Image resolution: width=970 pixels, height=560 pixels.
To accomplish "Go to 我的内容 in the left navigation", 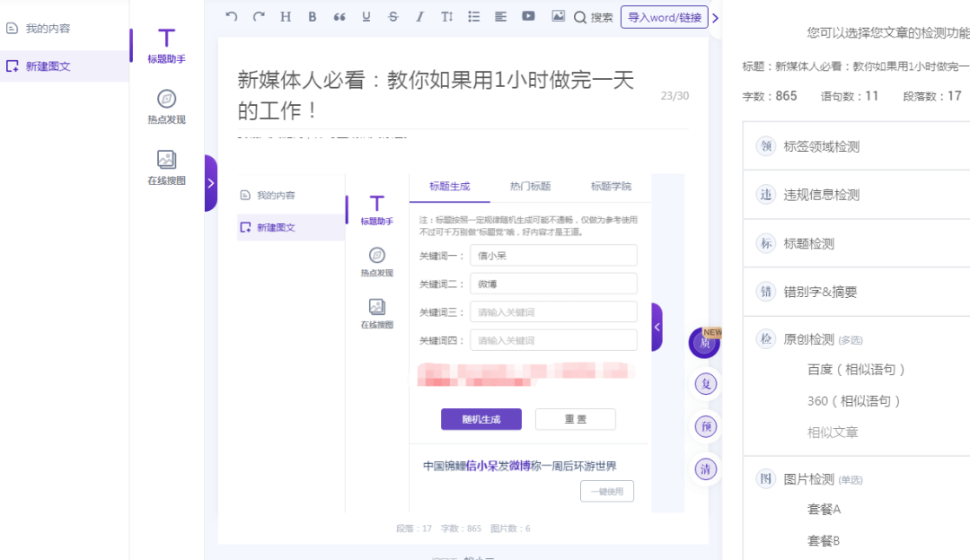I will click(x=48, y=29).
